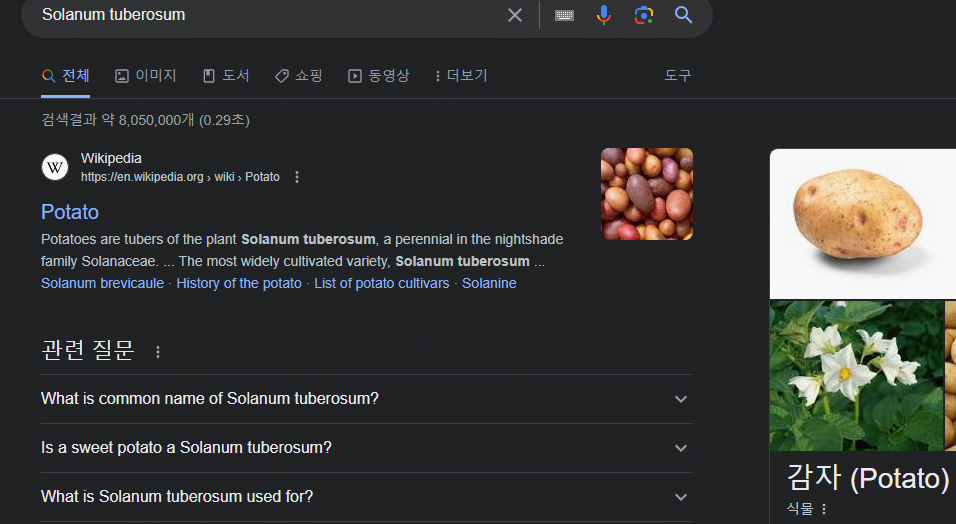Switch to the 전체 results tab

pos(66,76)
